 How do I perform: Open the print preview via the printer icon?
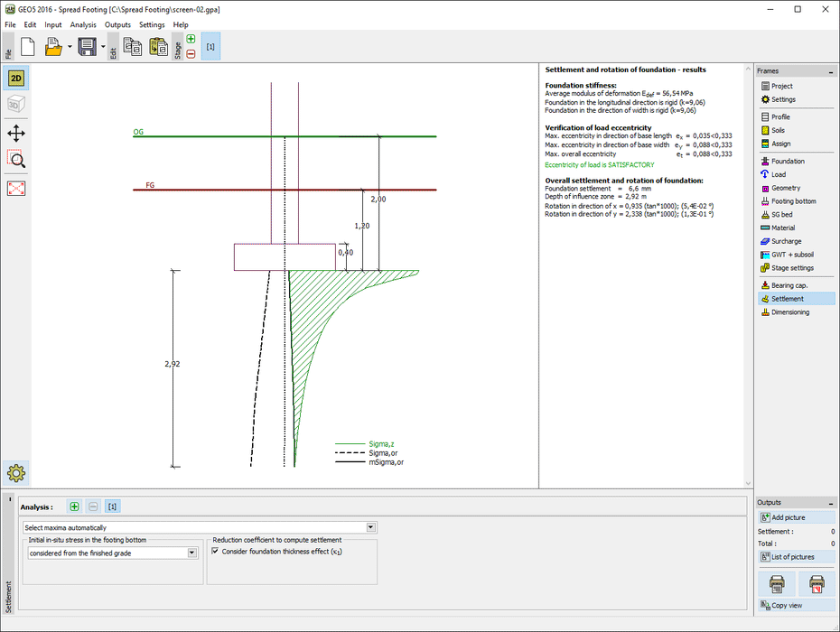(775, 585)
